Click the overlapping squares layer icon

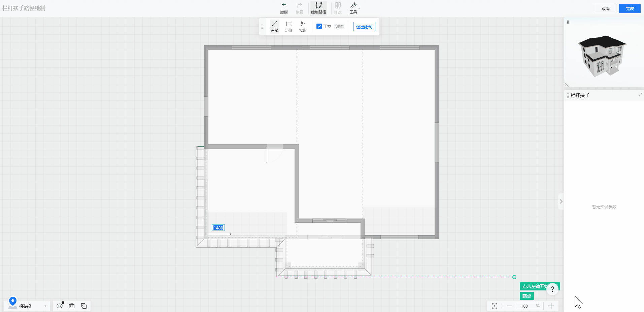click(84, 306)
